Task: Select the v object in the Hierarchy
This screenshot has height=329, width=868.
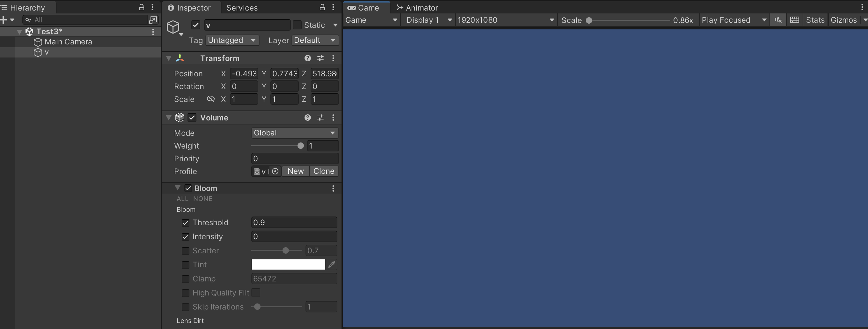Action: [x=48, y=52]
